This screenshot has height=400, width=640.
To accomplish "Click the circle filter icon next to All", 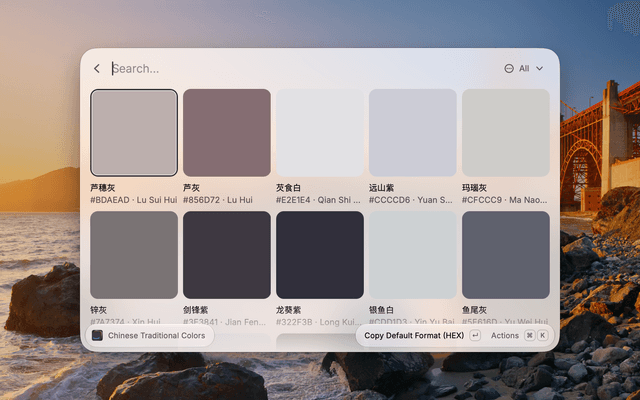I will point(509,69).
